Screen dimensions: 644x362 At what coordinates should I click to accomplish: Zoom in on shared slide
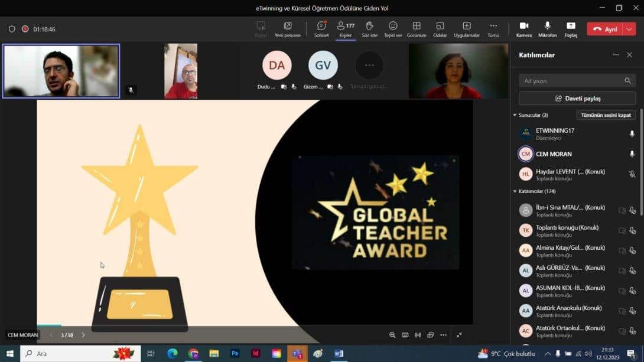(392, 335)
